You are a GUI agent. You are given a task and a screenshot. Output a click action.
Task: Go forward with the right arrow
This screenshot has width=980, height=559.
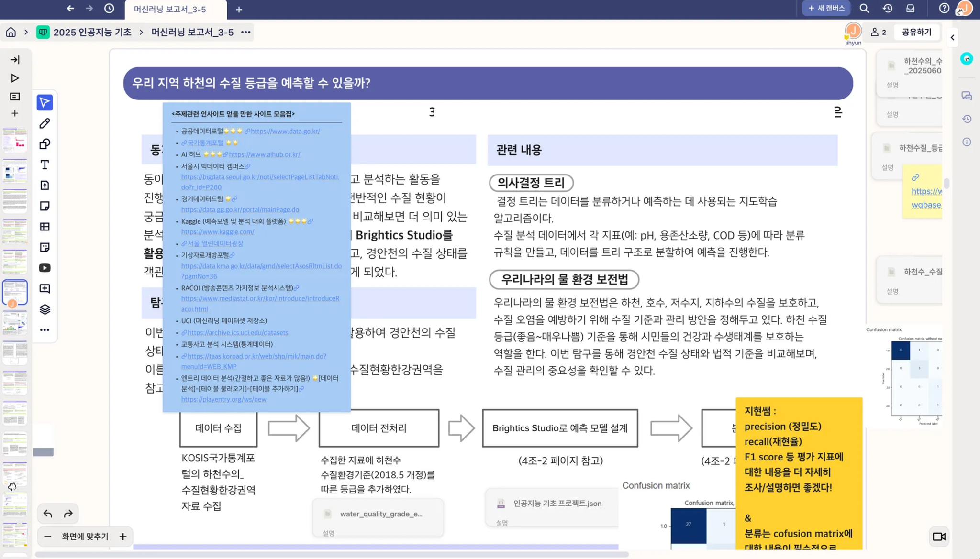click(x=89, y=9)
